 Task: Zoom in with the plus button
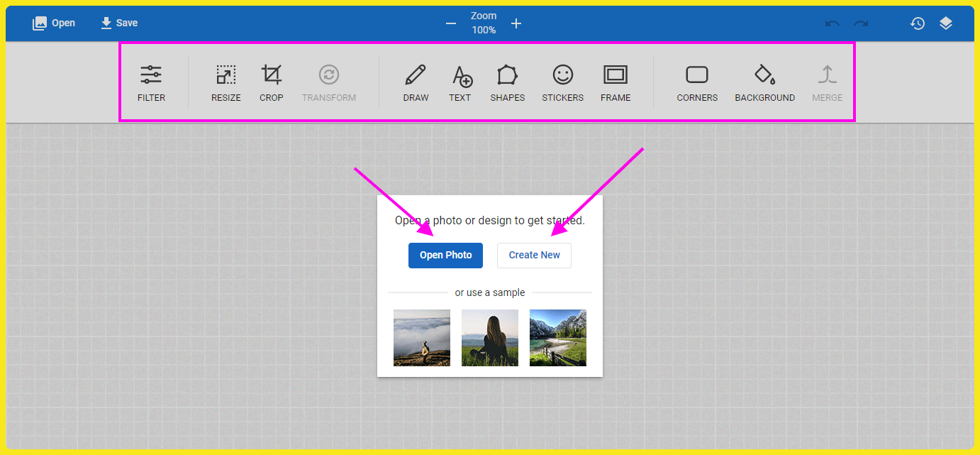(516, 23)
